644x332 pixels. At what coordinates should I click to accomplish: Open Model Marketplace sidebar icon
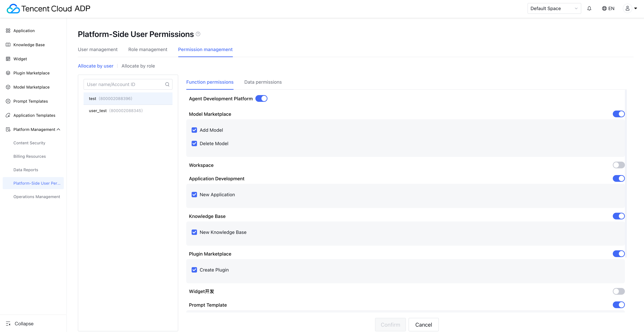tap(8, 87)
